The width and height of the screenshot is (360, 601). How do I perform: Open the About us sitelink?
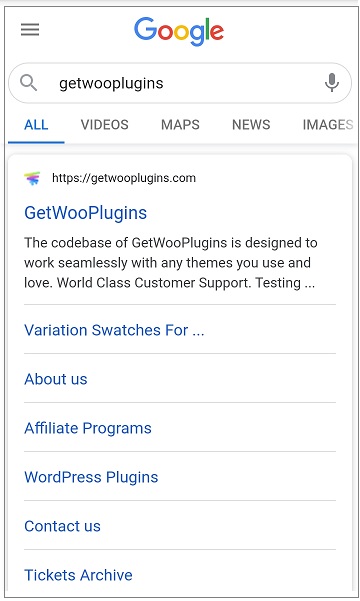[56, 379]
